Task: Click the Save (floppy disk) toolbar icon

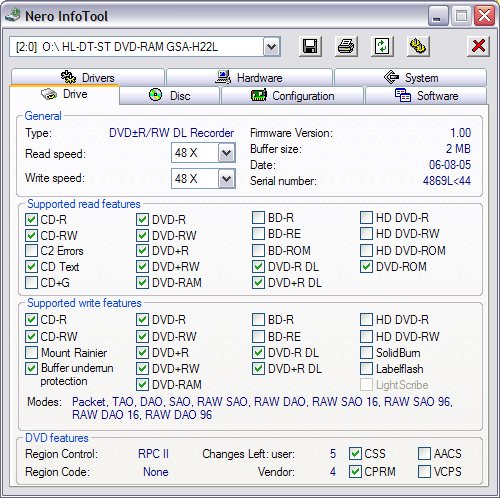Action: pos(310,46)
